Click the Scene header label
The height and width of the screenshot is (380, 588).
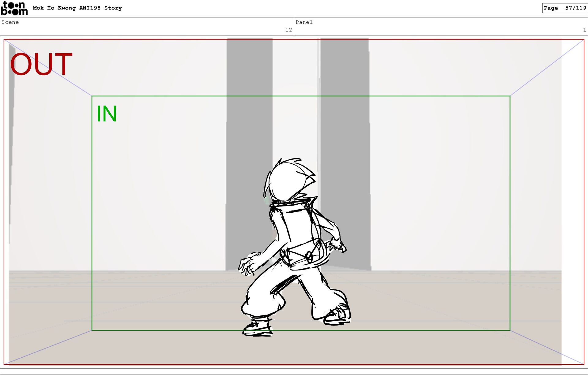coord(10,22)
